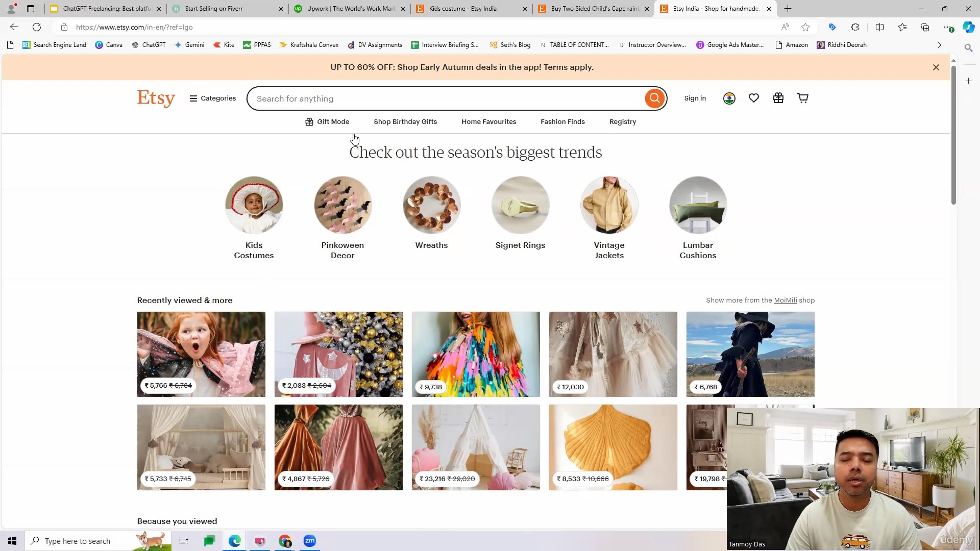
Task: Open teepee listing priced ₹23,216
Action: 476,447
